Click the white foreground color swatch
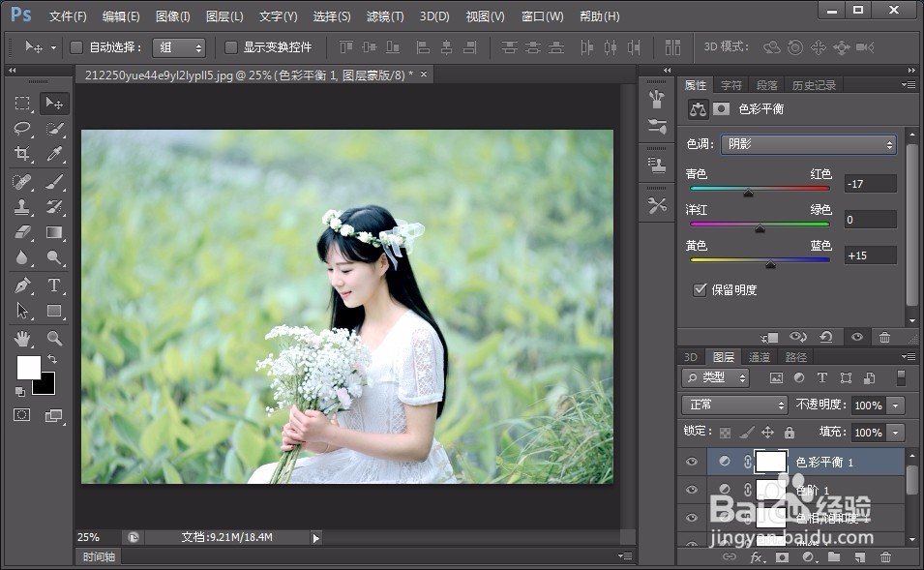Image resolution: width=924 pixels, height=570 pixels. [x=28, y=368]
